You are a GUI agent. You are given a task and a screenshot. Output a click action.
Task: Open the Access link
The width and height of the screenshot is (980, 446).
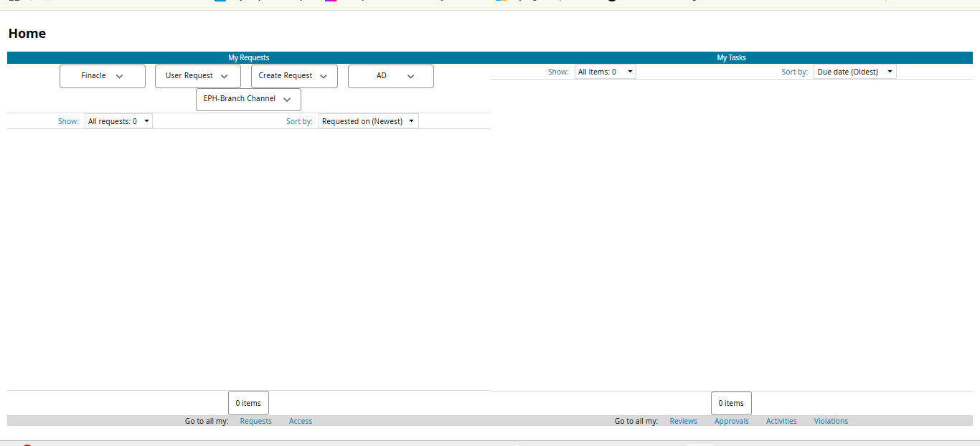click(x=301, y=421)
